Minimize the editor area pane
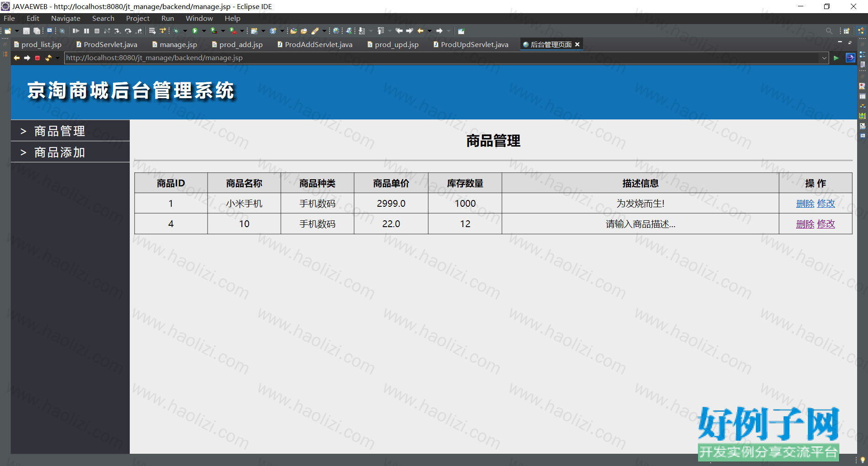 840,42
